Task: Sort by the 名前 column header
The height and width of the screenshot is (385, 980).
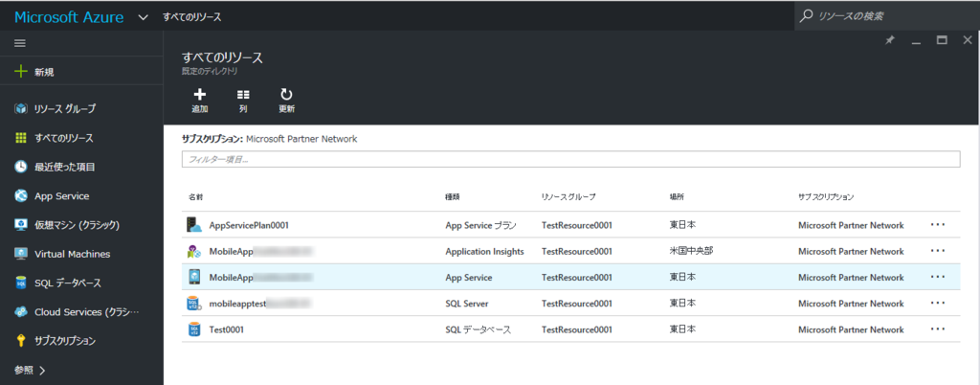Action: 196,197
